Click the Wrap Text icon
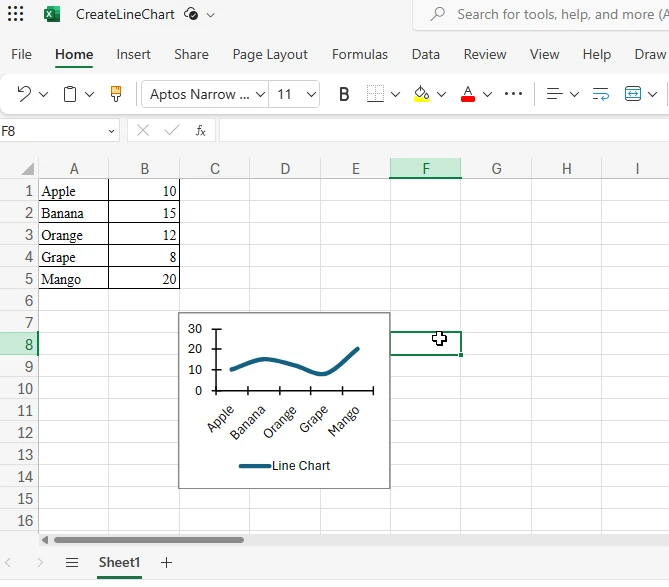 pyautogui.click(x=601, y=94)
